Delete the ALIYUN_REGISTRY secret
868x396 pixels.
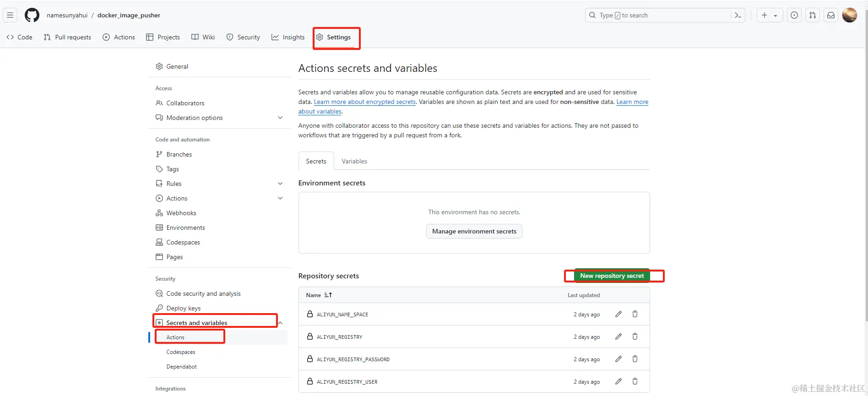click(635, 336)
